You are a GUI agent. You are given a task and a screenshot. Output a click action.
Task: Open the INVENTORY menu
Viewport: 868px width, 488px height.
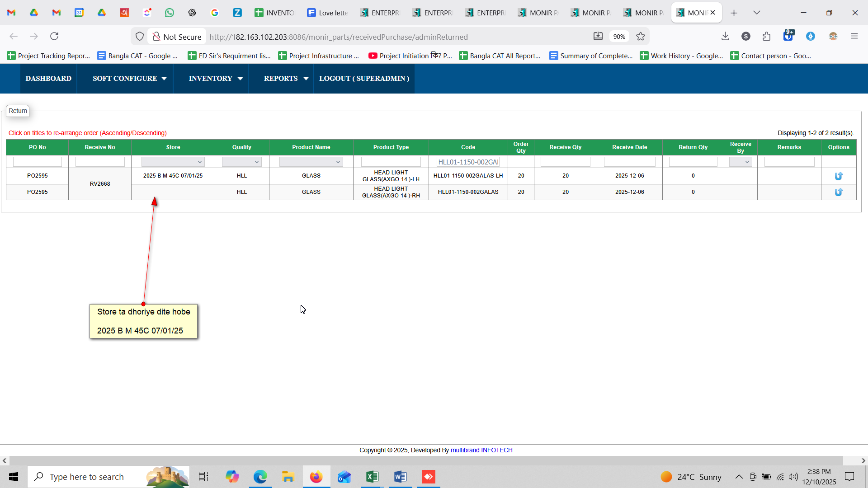(215, 79)
